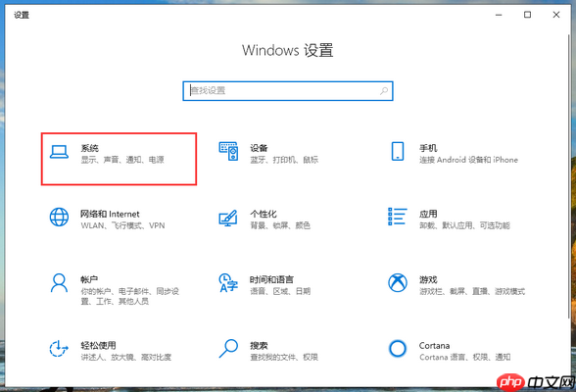Select the 手机 category title
This screenshot has height=392, width=576.
[x=428, y=148]
